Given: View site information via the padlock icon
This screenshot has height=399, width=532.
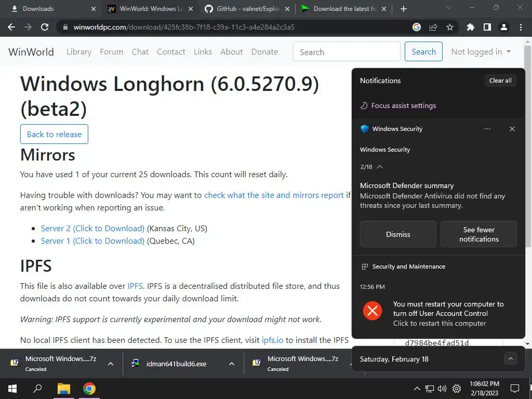Looking at the screenshot, I should click(x=65, y=27).
